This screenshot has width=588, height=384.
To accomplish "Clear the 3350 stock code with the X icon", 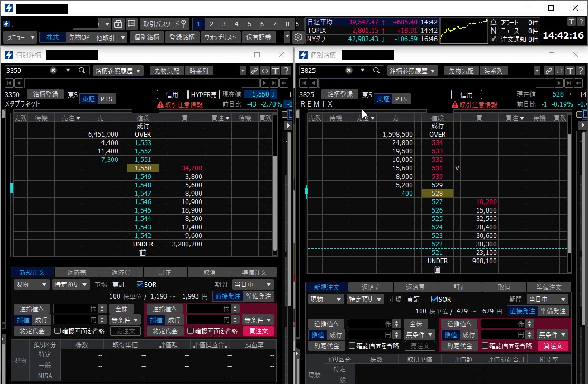I will pyautogui.click(x=53, y=71).
